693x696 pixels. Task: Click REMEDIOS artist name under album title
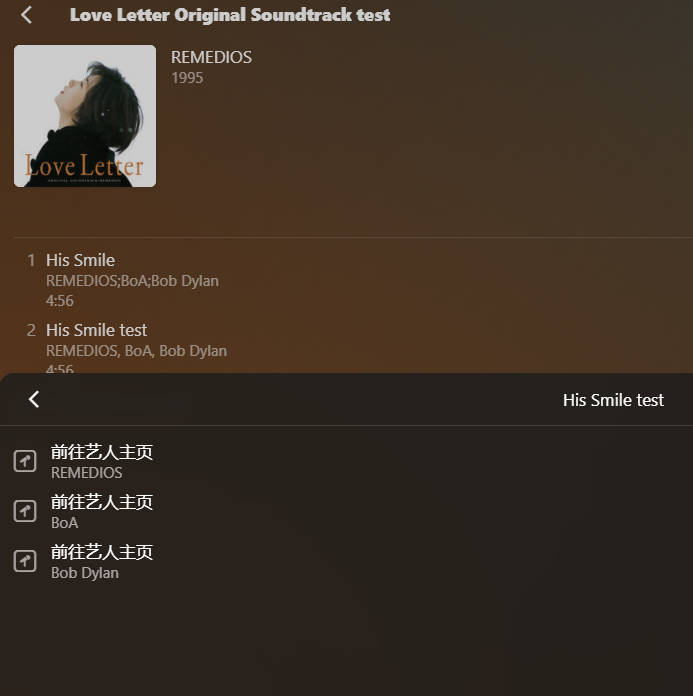tap(211, 57)
